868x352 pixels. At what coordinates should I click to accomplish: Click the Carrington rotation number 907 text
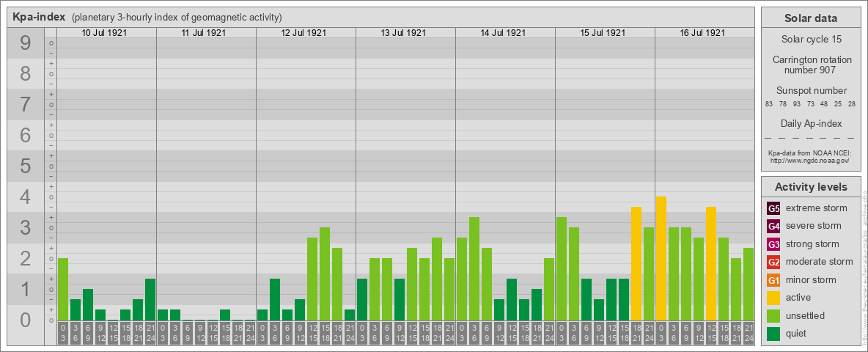click(x=811, y=65)
